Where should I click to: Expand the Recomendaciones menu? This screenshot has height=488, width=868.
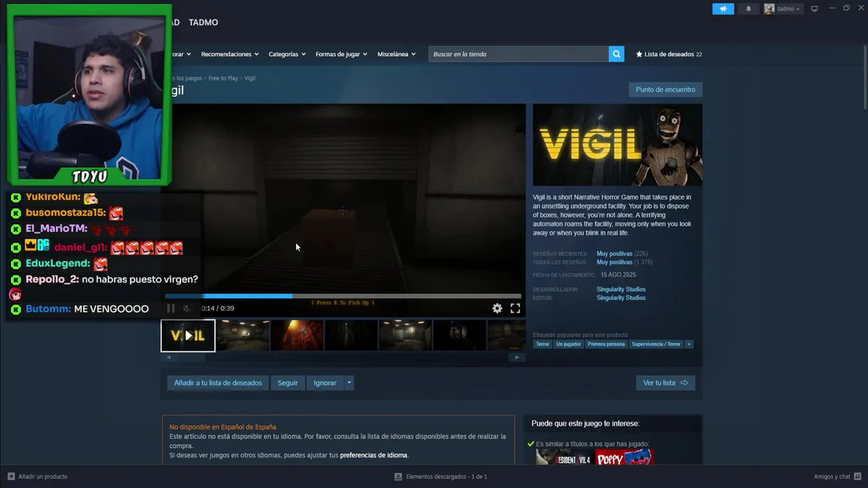[x=229, y=54]
